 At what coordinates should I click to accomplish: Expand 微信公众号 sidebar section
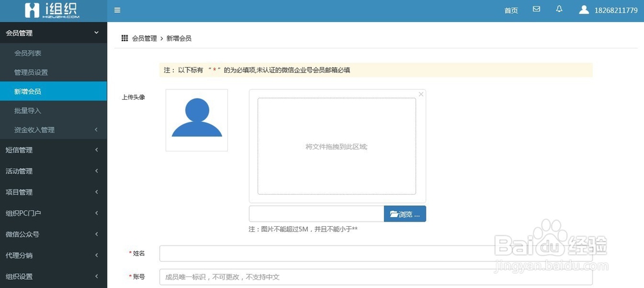click(53, 234)
